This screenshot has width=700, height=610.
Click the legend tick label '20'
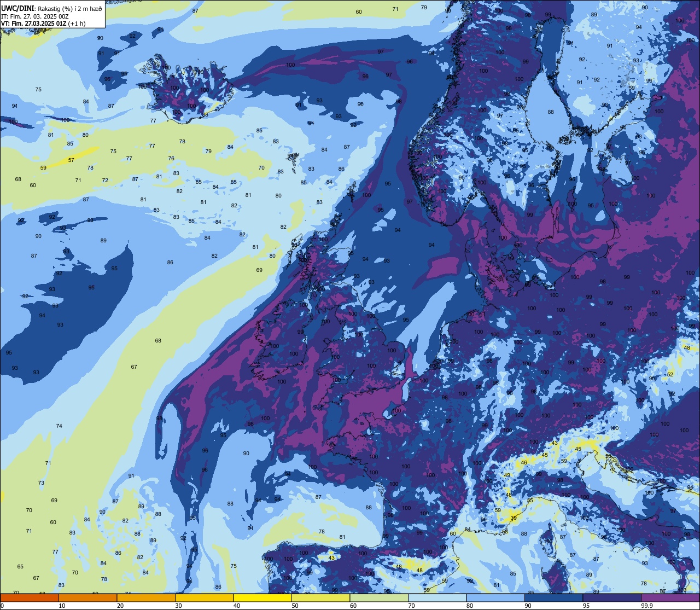point(120,606)
